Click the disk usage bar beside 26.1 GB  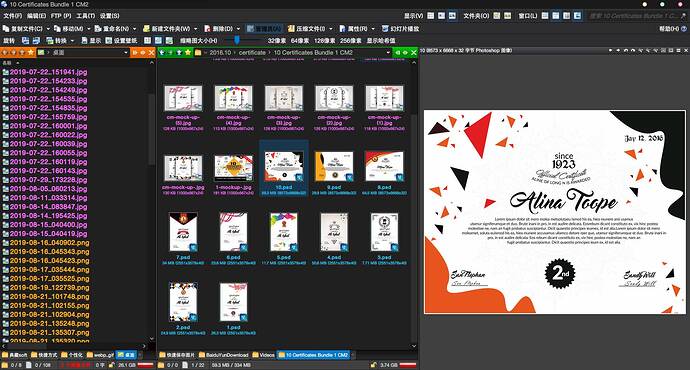click(x=145, y=365)
